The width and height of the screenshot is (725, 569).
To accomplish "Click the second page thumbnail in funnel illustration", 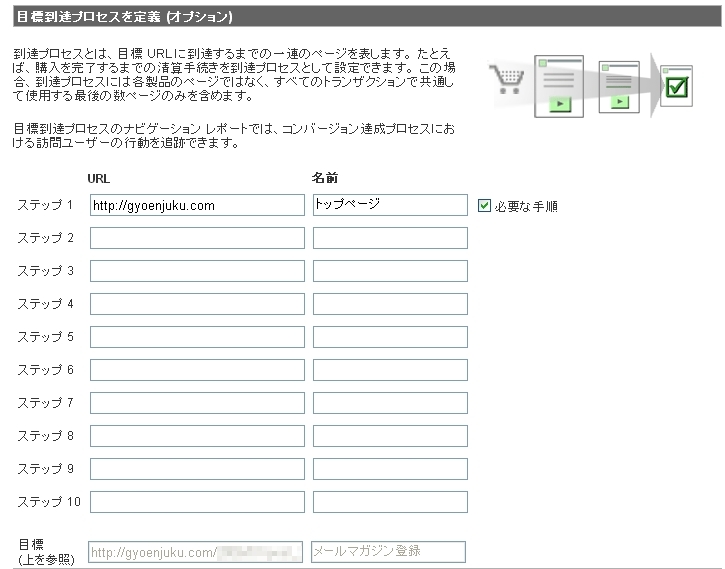I will [x=618, y=87].
